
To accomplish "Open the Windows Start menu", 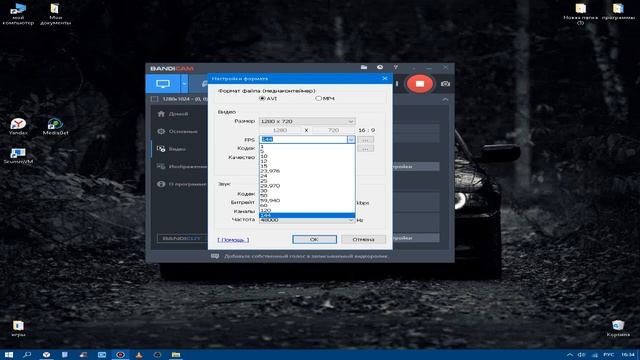I will tap(9, 355).
